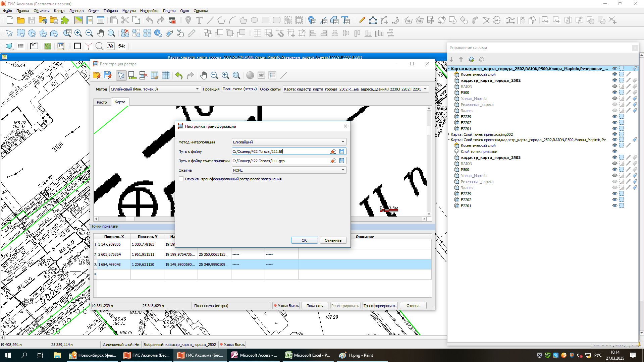Hide the P500 layer with eye icon

614,93
